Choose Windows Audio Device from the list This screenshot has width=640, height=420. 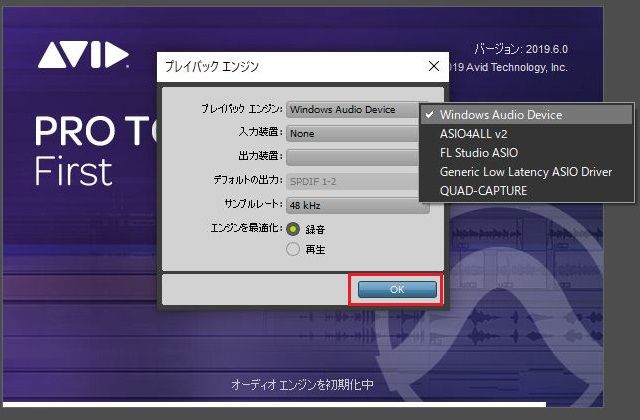tap(501, 115)
